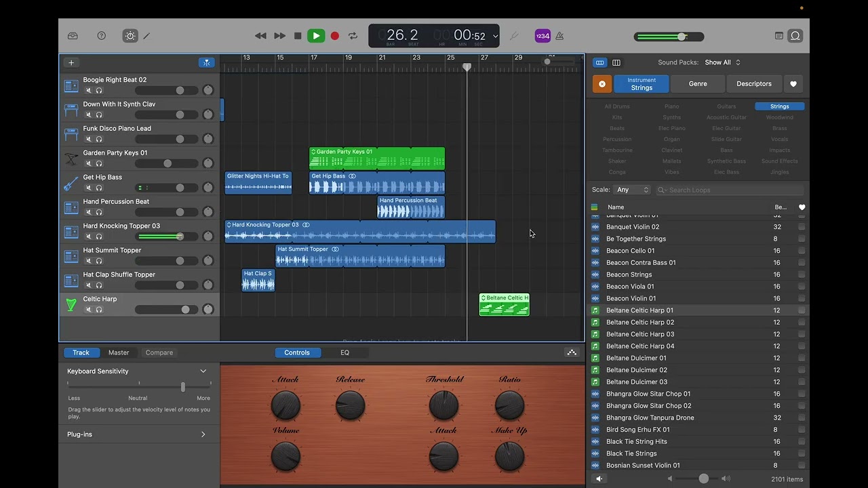Click the Attack knob beside the Release knob

tap(285, 405)
